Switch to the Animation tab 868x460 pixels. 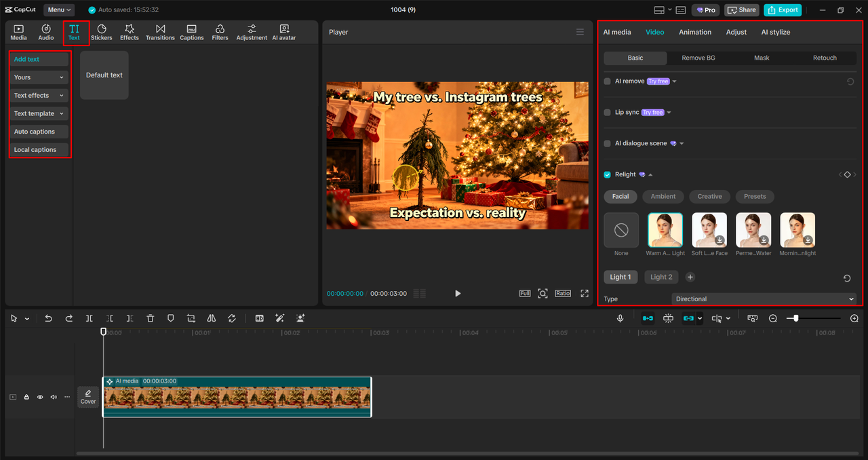tap(695, 32)
